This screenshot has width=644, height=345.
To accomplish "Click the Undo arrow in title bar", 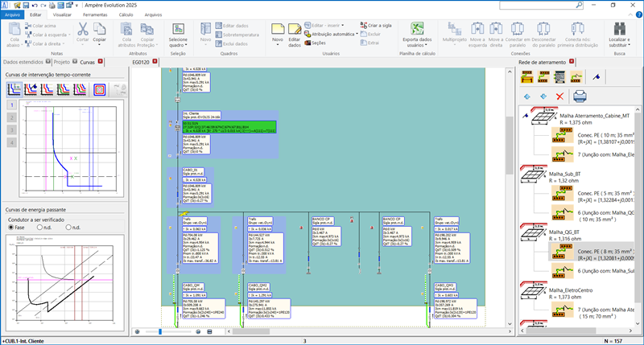I will (35, 6).
